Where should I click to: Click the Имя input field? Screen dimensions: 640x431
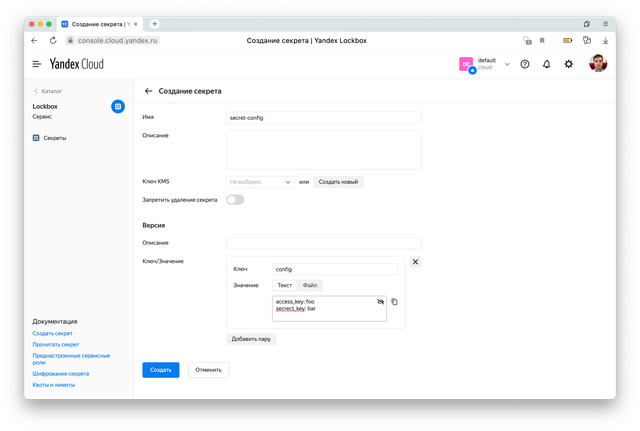click(324, 117)
